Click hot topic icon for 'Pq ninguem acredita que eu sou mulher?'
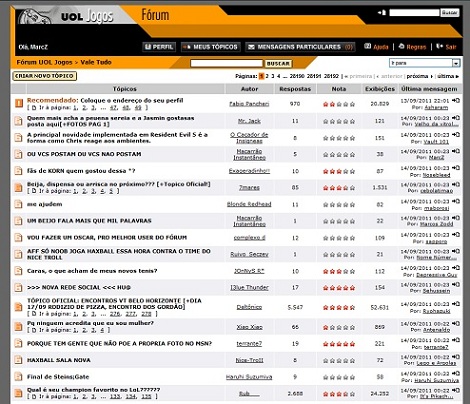Screen dimensions: 470x404 point(18,326)
